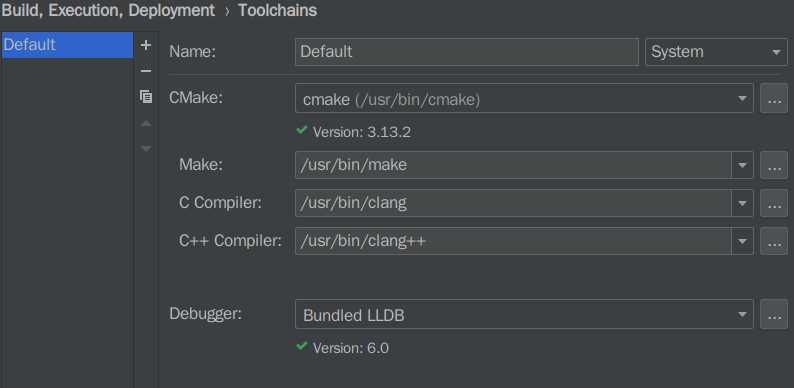Remove selected toolchain with minus icon
The image size is (794, 388).
[146, 71]
